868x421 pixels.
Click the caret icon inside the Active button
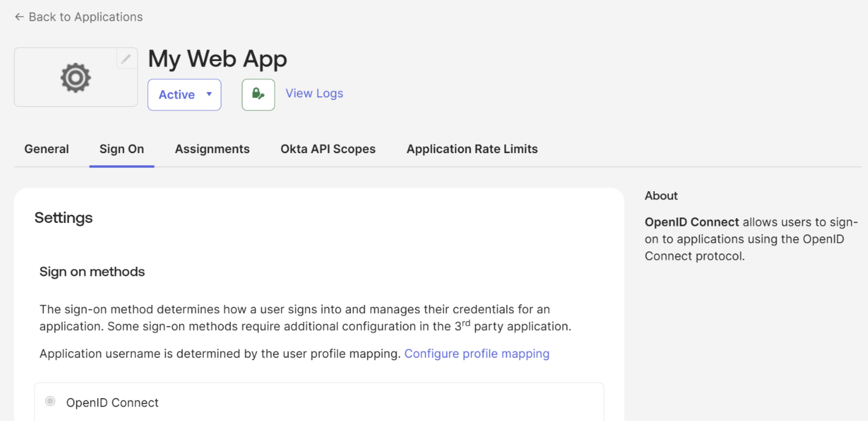[208, 94]
